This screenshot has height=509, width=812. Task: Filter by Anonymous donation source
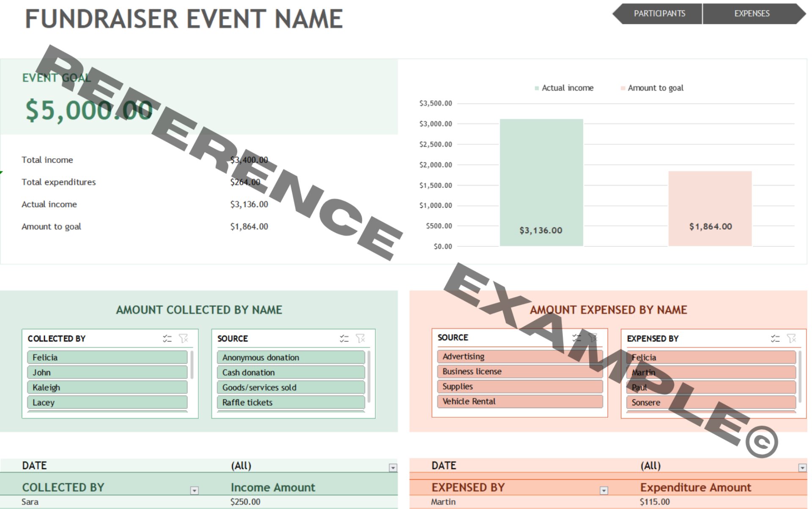(x=291, y=358)
